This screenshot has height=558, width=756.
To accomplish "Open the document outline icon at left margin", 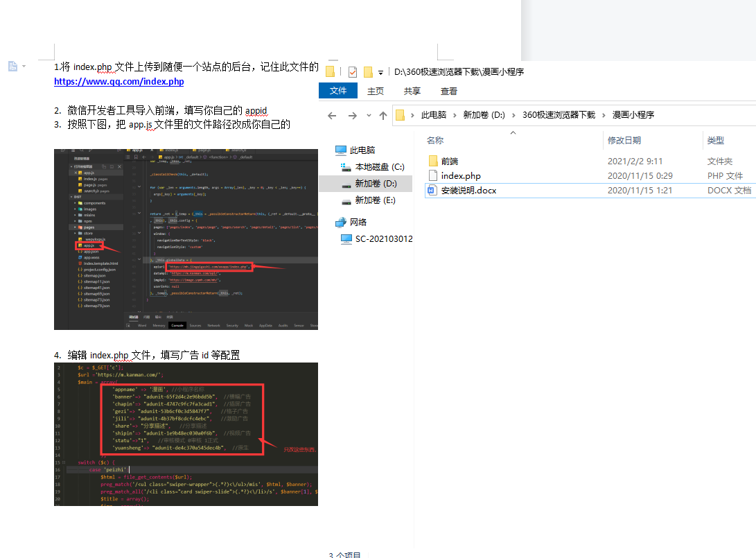I will [12, 66].
